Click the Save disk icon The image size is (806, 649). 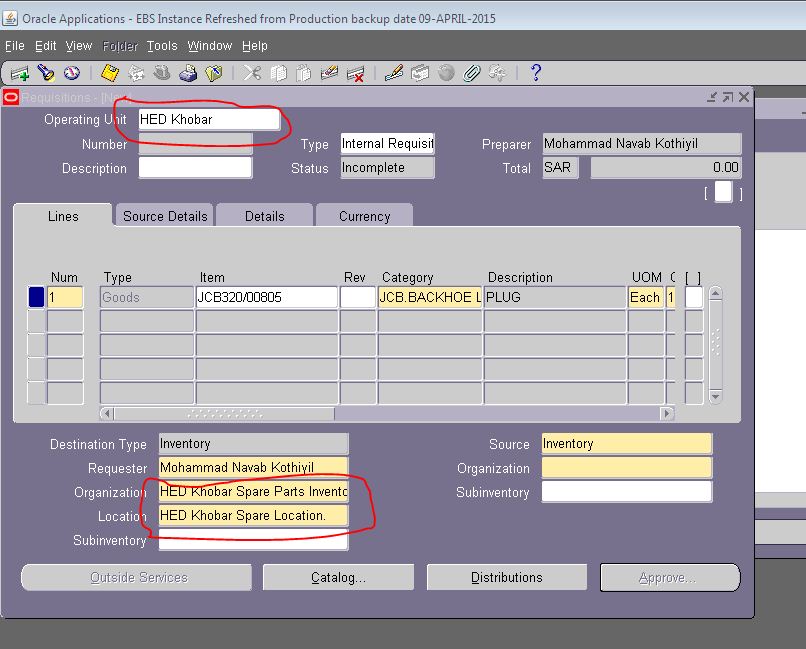coord(110,72)
